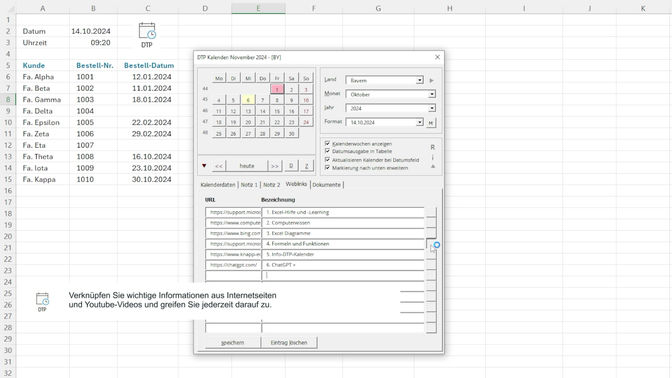Select day 14 in the calendar
Viewport: 672px width, 378px height.
tap(262, 111)
